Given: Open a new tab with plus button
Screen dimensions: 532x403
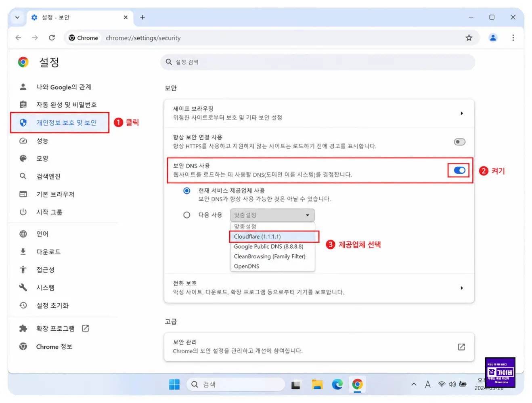Looking at the screenshot, I should coord(142,17).
